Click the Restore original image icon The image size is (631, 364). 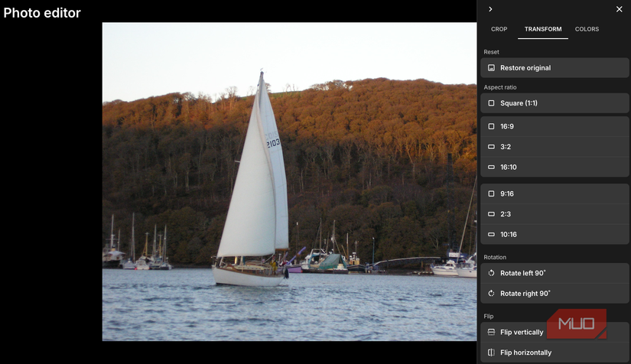click(x=491, y=68)
